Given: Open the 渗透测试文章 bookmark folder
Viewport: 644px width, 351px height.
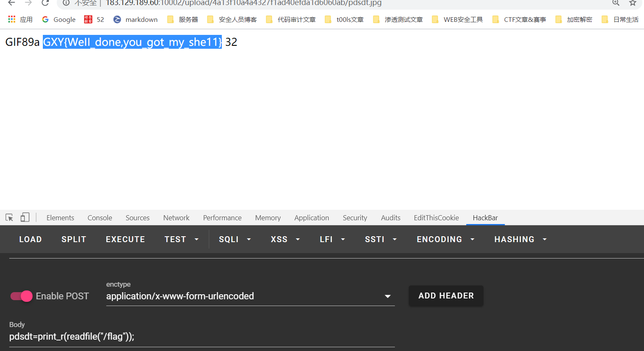Looking at the screenshot, I should click(x=398, y=19).
